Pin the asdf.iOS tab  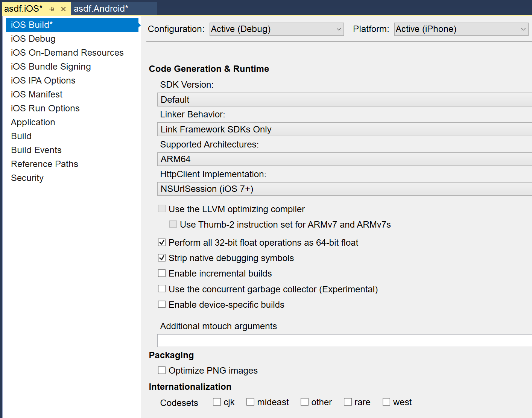point(52,9)
